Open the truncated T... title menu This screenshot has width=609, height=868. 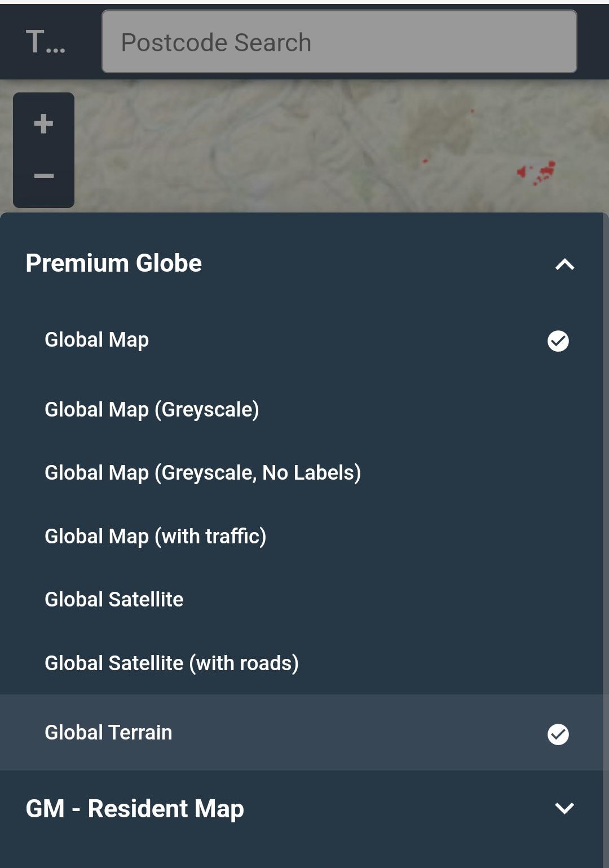(x=46, y=42)
